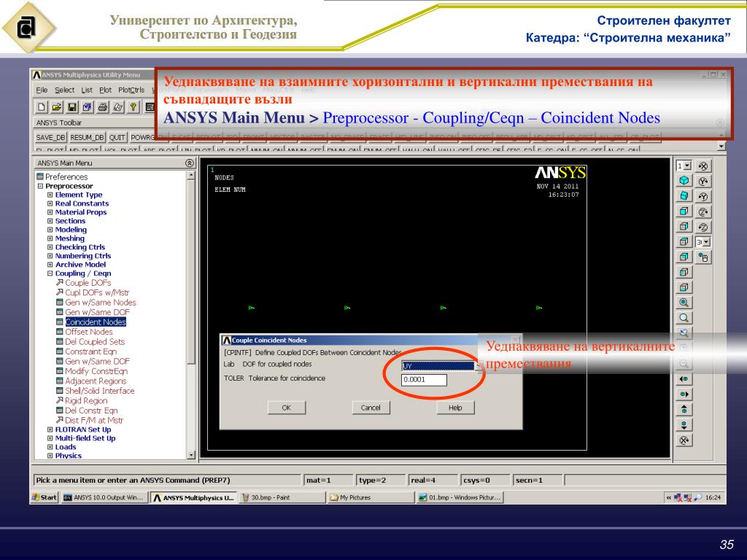The width and height of the screenshot is (747, 560).
Task: Select Constraint Eqn tree item
Action: [x=90, y=351]
